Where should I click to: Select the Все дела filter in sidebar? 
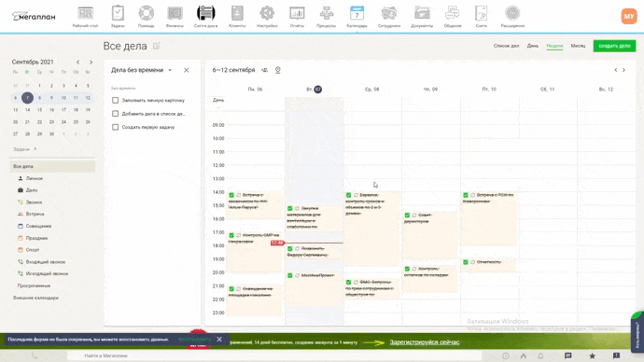coord(52,166)
